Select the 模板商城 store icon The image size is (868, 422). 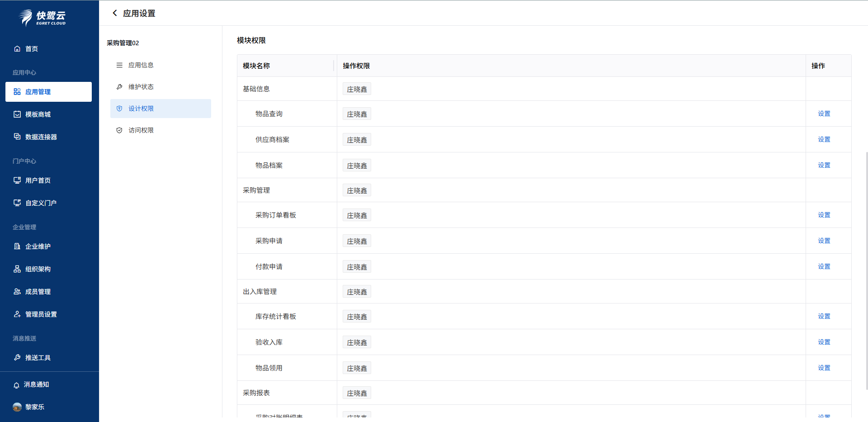pos(17,114)
